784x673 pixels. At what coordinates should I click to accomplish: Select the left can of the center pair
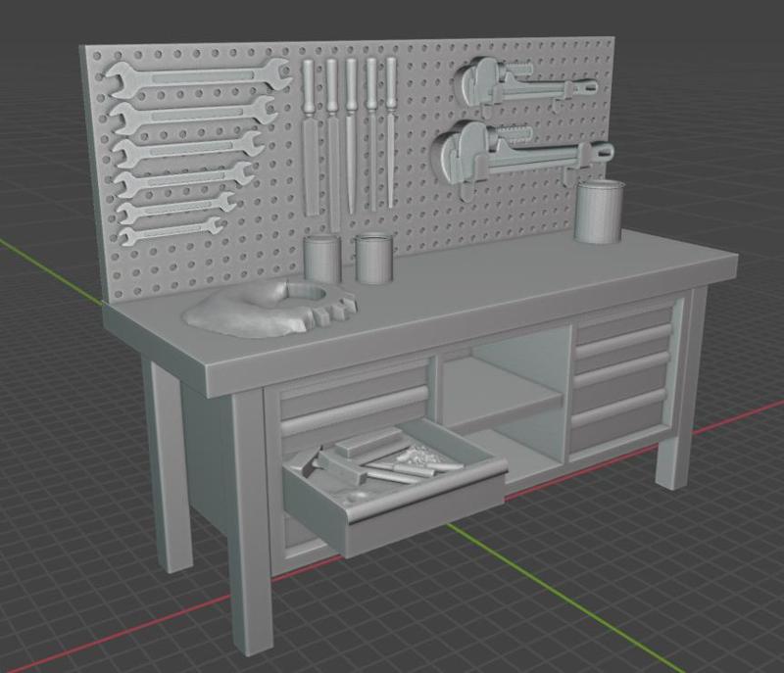pos(321,259)
